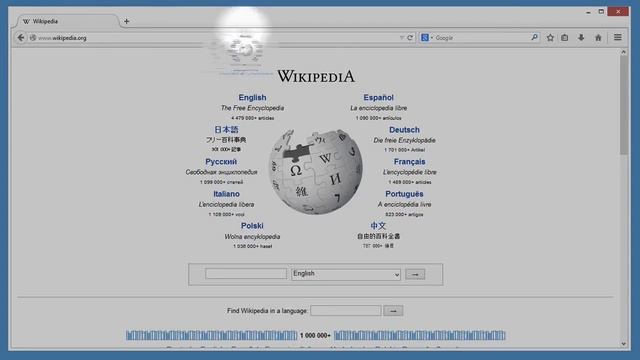
Task: Open the Deutsch Wikipedia link
Action: click(x=404, y=130)
